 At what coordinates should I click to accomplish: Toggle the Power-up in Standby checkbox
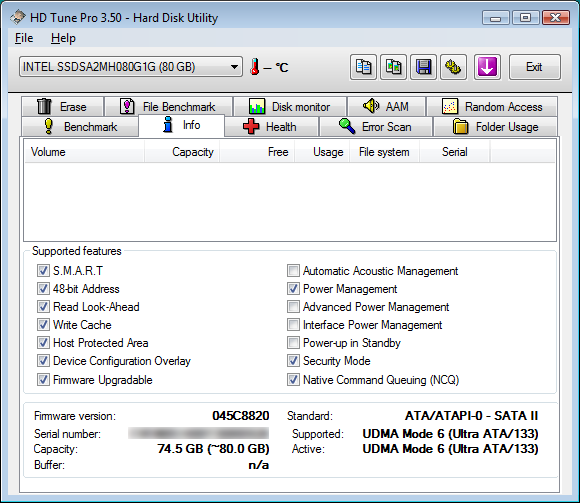point(293,343)
